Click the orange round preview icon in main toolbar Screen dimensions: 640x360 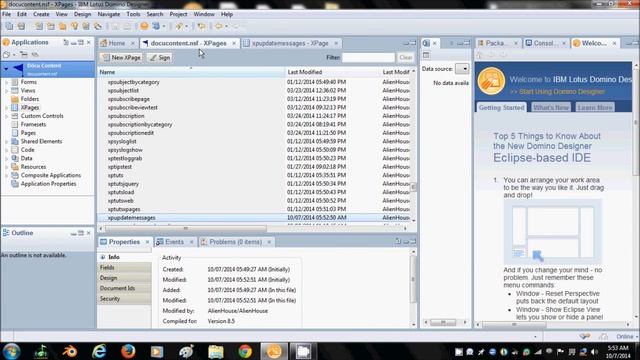click(x=144, y=26)
